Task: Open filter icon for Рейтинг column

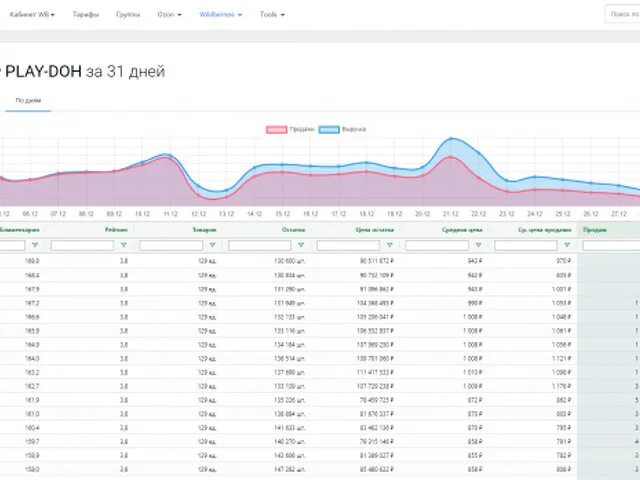Action: 124,245
